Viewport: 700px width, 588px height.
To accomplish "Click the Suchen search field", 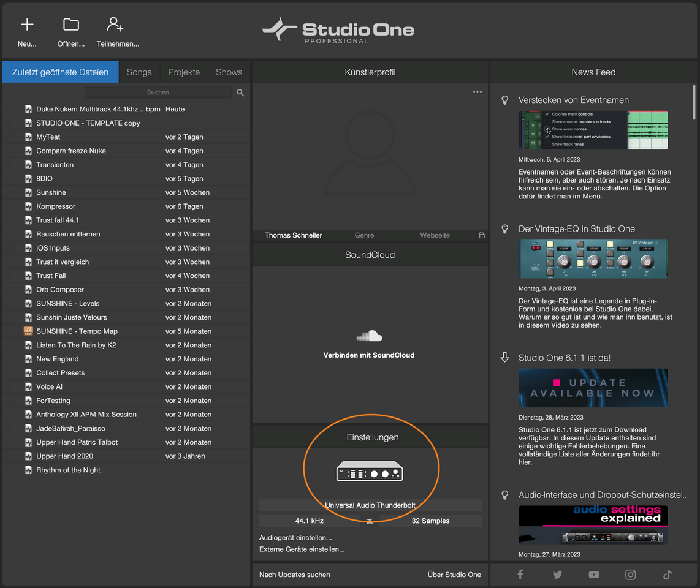I will coord(158,92).
